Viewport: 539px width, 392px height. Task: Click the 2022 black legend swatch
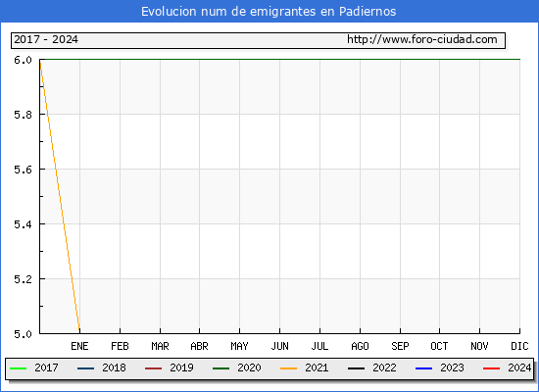point(356,368)
